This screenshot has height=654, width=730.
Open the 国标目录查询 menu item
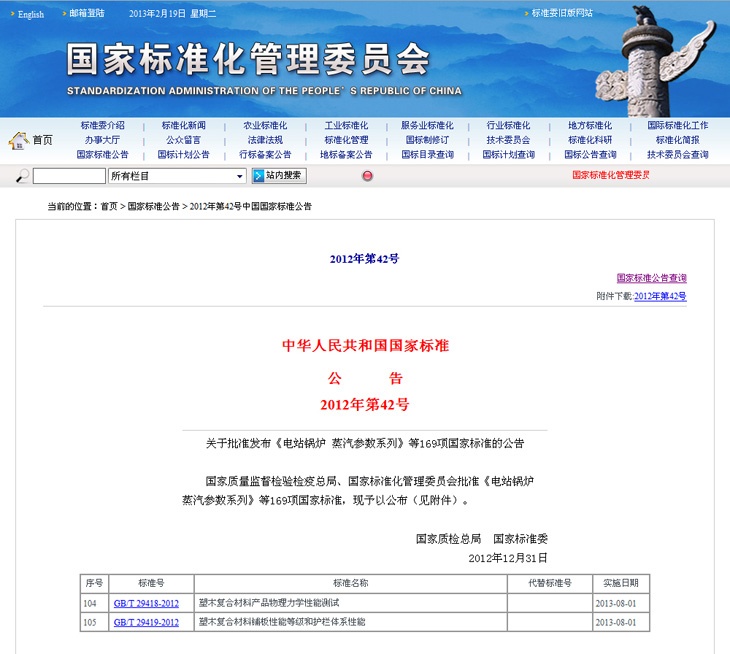[x=428, y=155]
